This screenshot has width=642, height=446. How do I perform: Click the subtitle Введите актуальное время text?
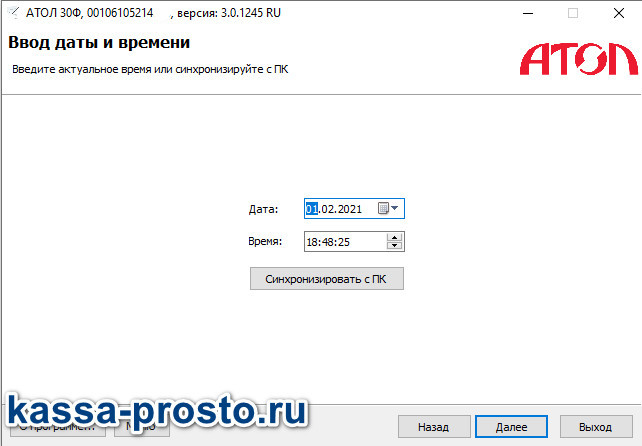coord(150,69)
